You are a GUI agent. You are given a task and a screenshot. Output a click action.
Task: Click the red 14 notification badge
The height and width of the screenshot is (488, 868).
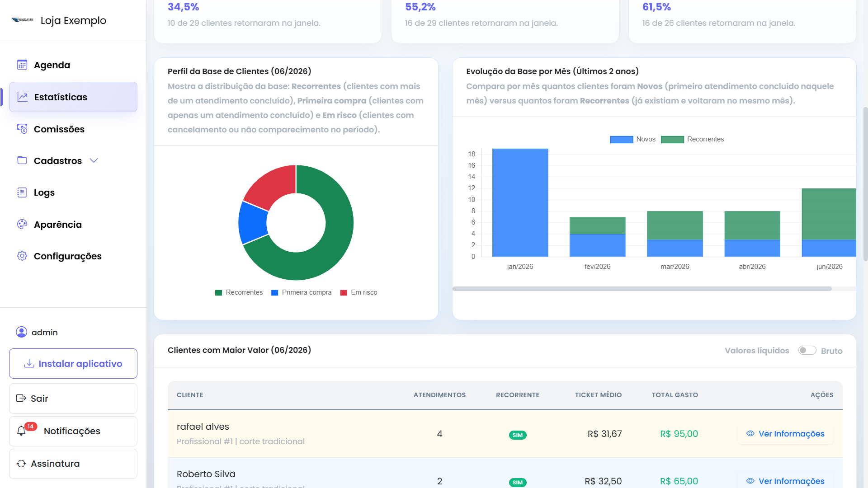click(30, 426)
